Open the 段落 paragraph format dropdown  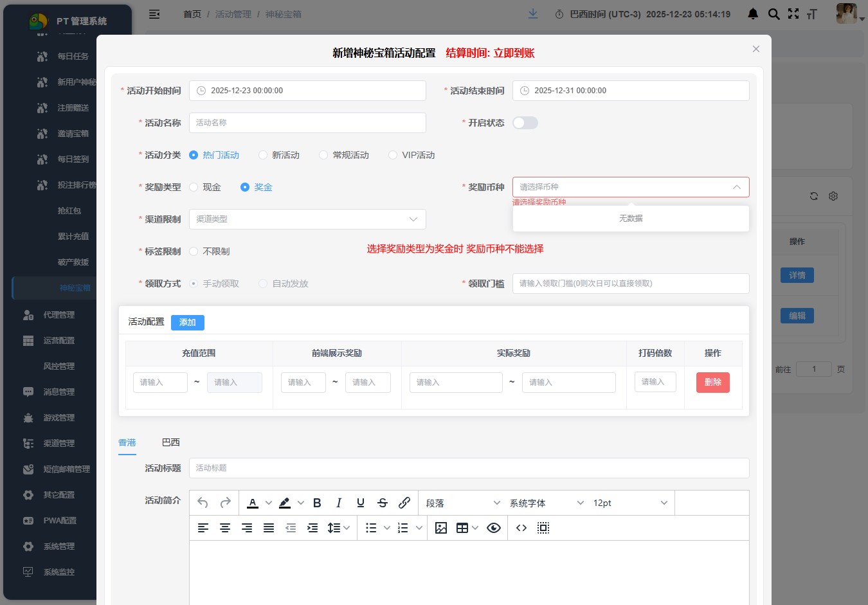tap(462, 503)
